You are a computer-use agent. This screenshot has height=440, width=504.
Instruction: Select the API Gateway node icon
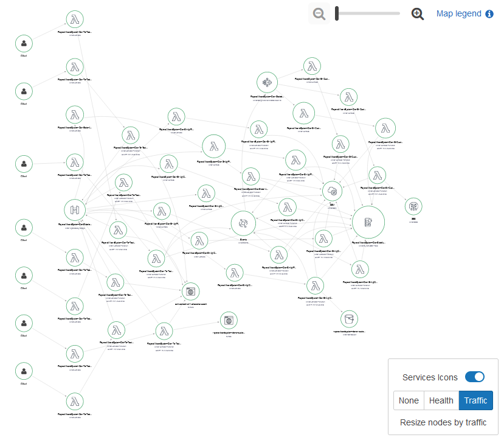click(75, 211)
